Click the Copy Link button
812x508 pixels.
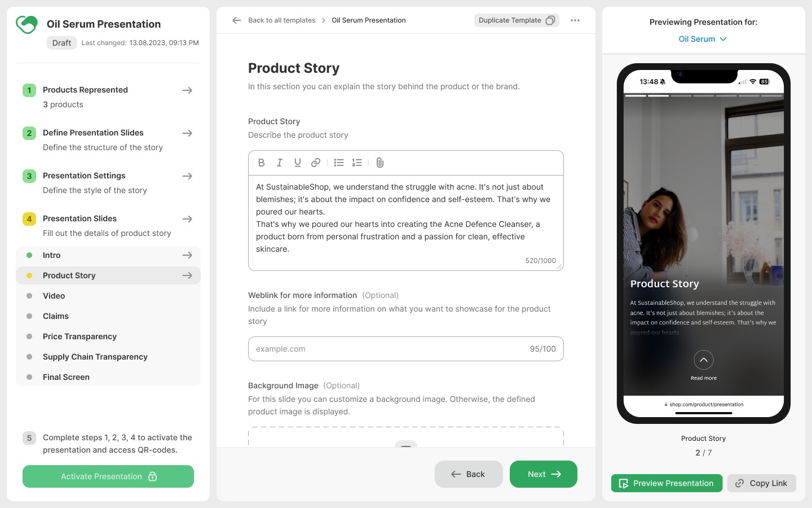(762, 483)
